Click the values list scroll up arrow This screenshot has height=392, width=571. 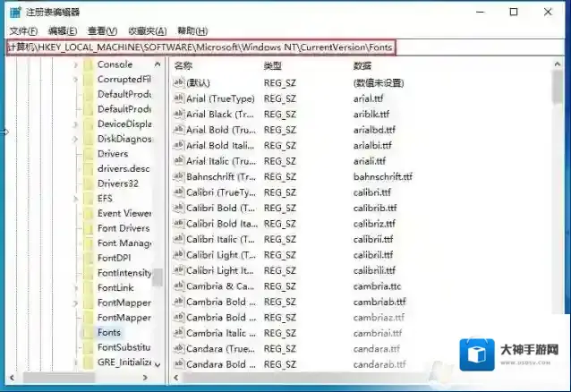pyautogui.click(x=558, y=64)
